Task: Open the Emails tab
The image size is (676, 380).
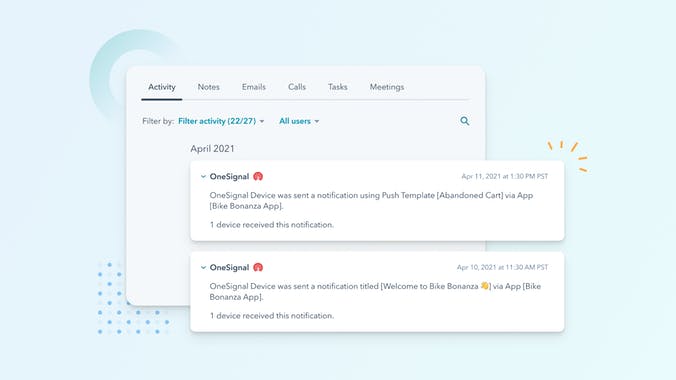Action: (254, 87)
